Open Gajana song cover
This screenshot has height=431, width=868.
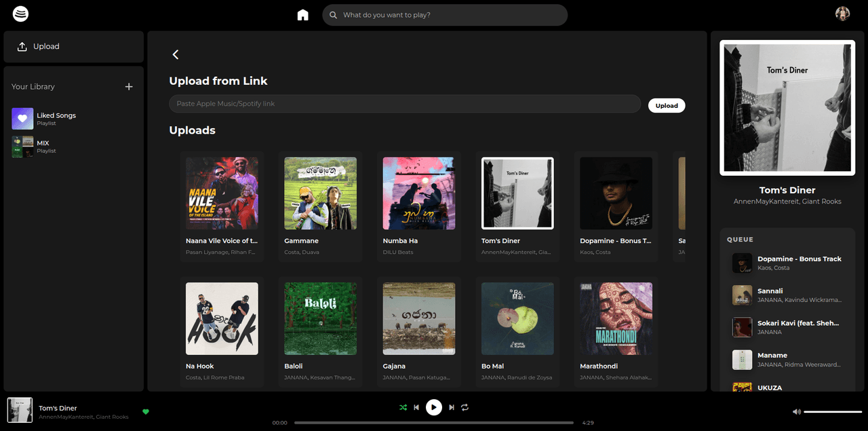coord(418,318)
